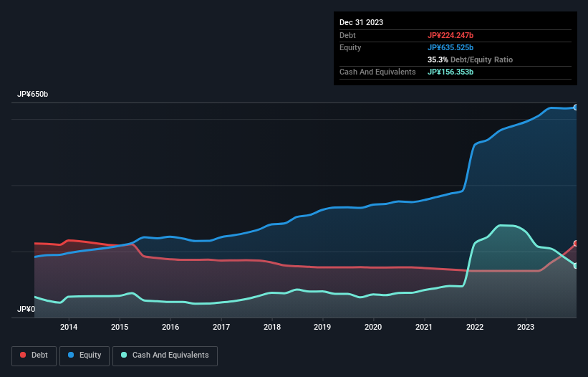Click the teal dot in Cash legend
Screen dimensions: 588x377
[x=124, y=355]
